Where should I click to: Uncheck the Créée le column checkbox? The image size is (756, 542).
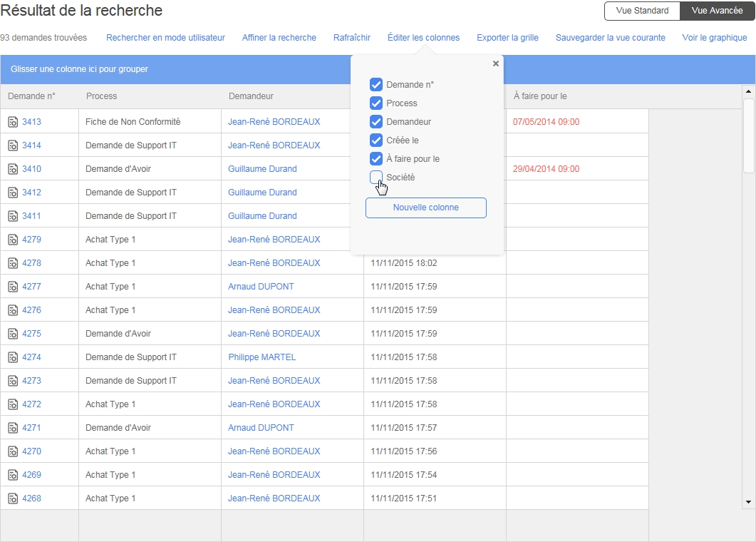tap(376, 140)
